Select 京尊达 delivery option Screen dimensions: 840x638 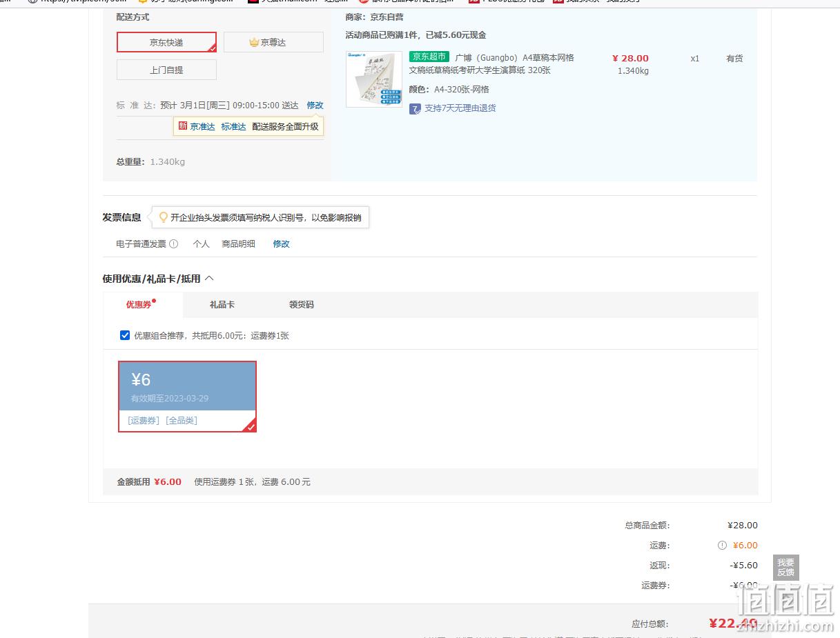click(273, 42)
